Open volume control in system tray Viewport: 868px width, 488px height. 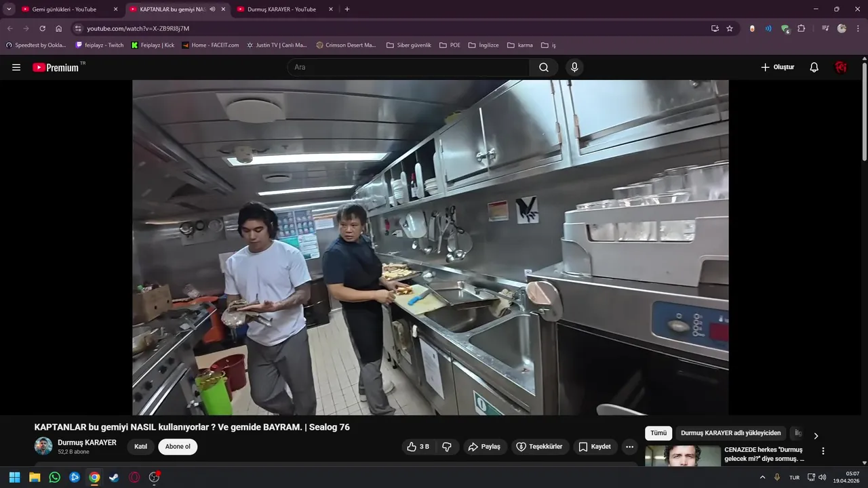[x=823, y=477]
